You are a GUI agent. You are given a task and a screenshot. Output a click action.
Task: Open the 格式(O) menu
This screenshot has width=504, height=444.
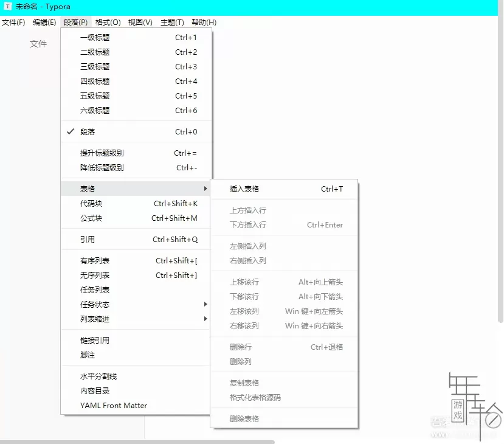[108, 22]
